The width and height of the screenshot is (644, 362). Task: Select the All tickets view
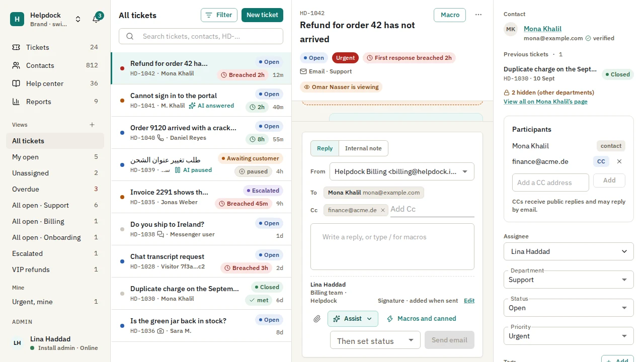click(x=55, y=141)
